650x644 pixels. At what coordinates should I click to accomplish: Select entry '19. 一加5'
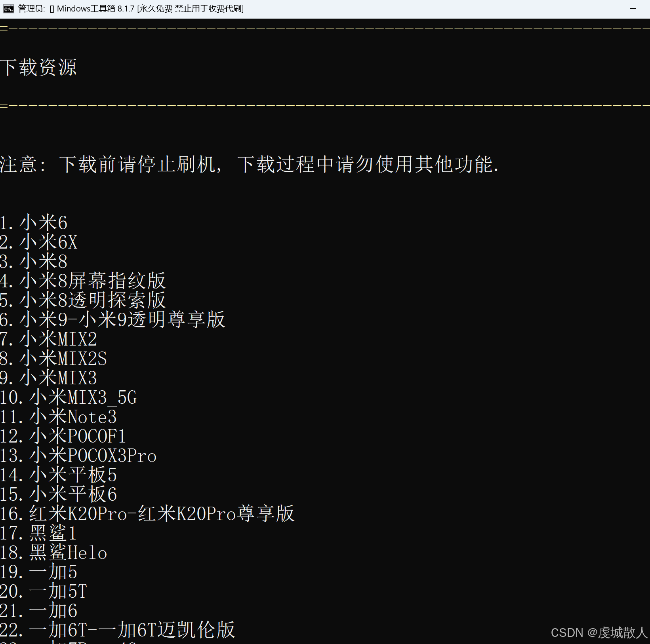[x=39, y=572]
